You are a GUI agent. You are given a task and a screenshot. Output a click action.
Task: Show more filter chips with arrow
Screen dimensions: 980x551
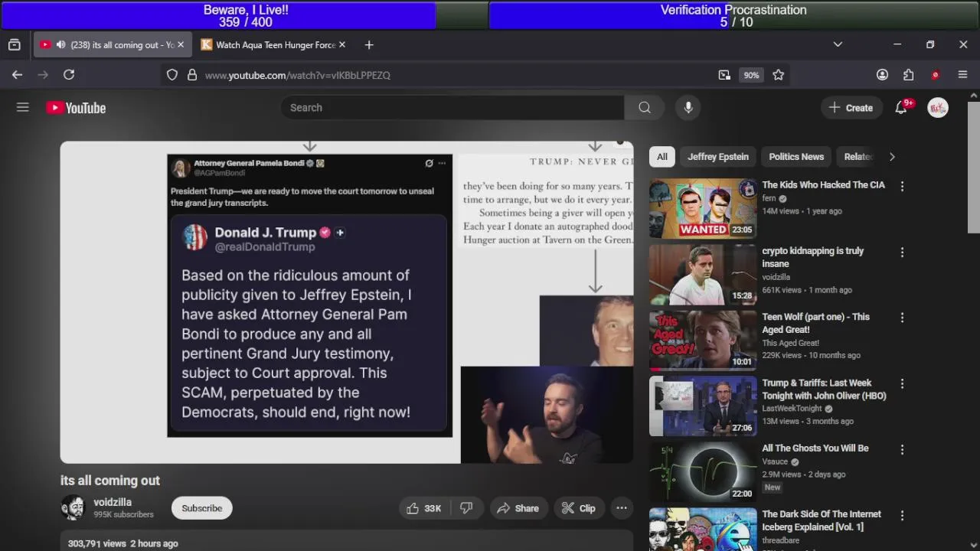click(892, 157)
